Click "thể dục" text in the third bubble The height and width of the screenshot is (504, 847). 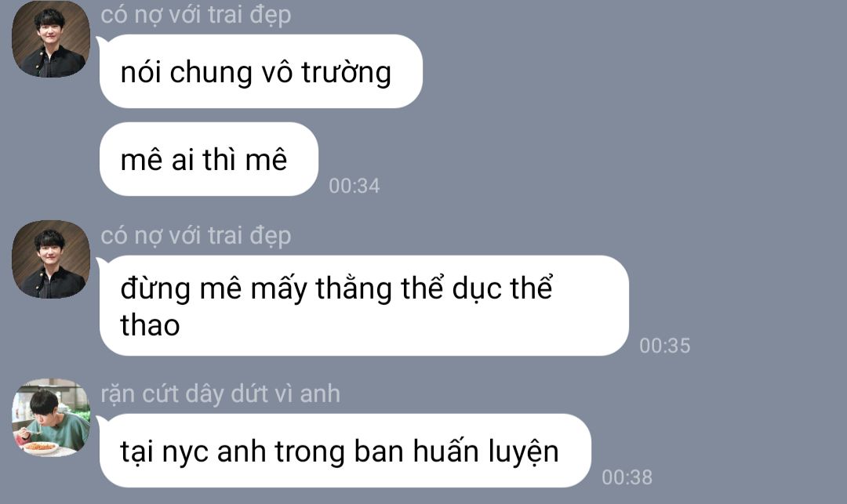tap(450, 288)
